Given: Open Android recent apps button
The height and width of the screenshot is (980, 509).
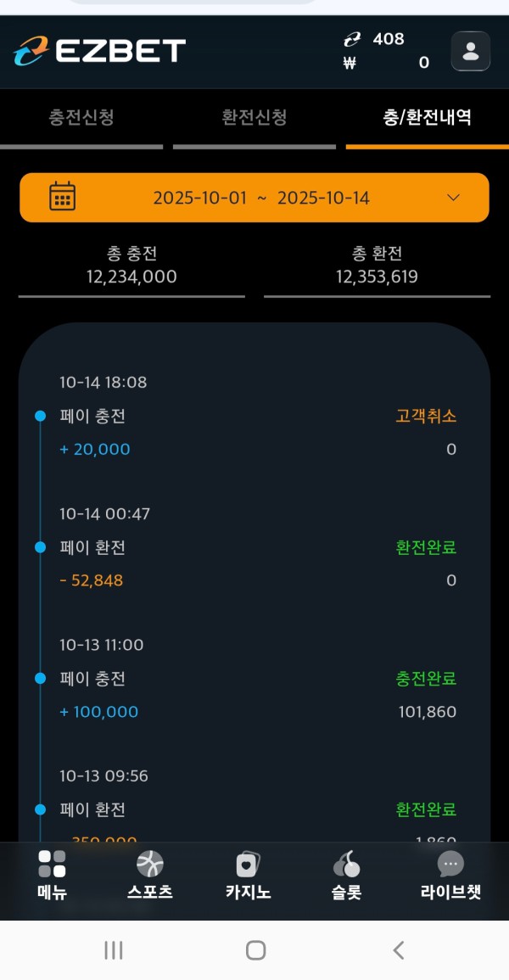Looking at the screenshot, I should [x=113, y=950].
